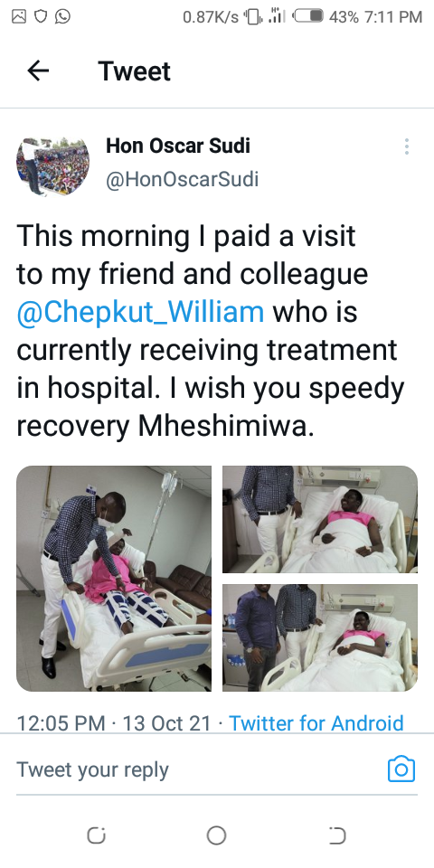The height and width of the screenshot is (868, 434).
Task: Open the three-dot tweet options menu
Action: click(407, 146)
